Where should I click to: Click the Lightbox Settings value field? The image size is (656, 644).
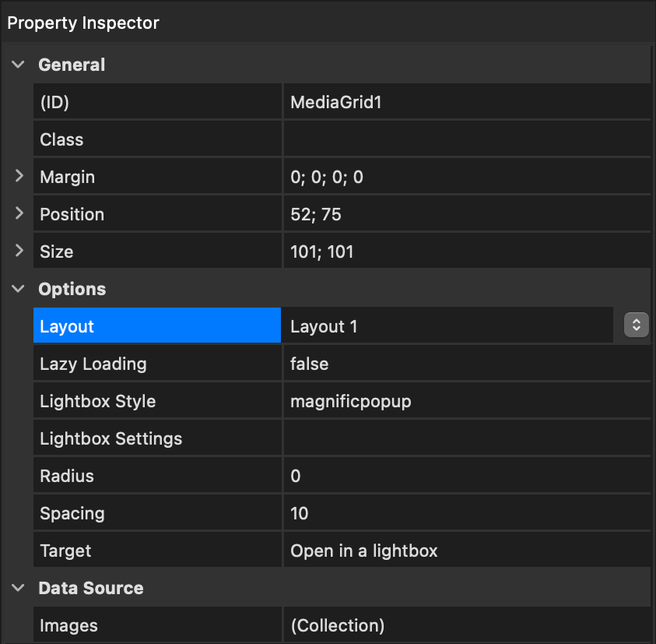(x=467, y=438)
